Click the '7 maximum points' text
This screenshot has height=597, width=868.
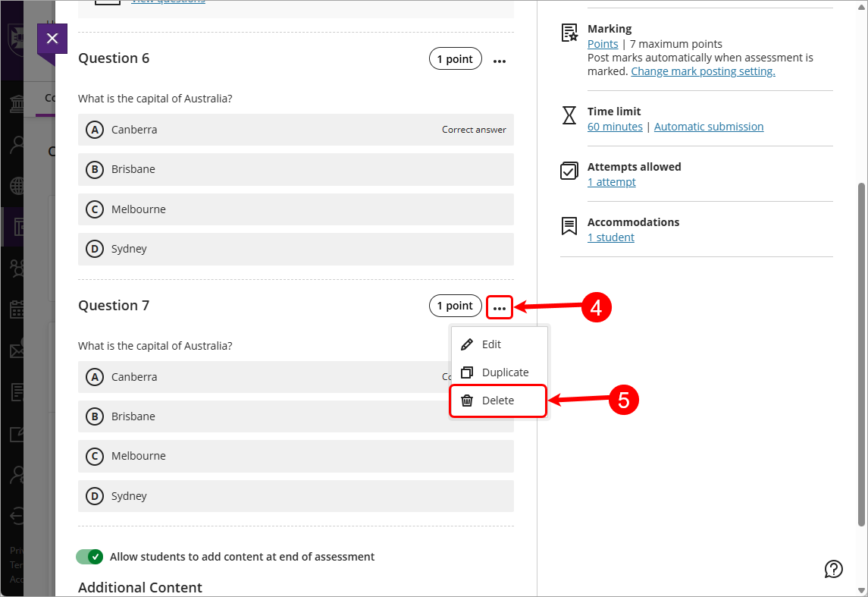(676, 44)
